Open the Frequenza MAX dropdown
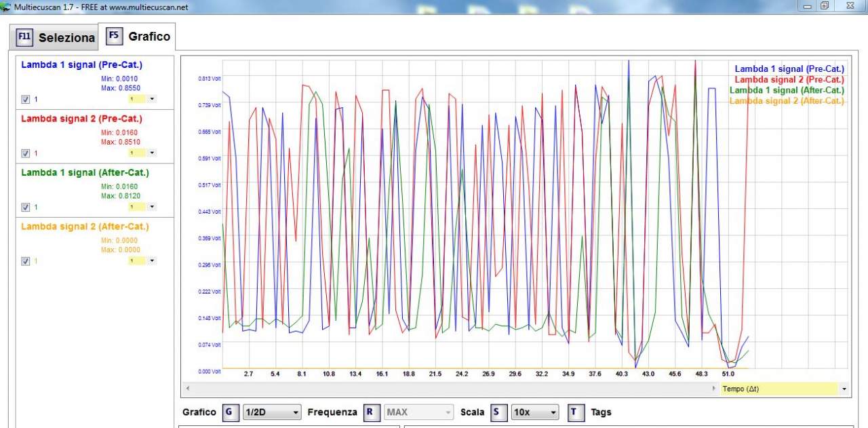Viewport: 868px width, 428px height. click(419, 412)
